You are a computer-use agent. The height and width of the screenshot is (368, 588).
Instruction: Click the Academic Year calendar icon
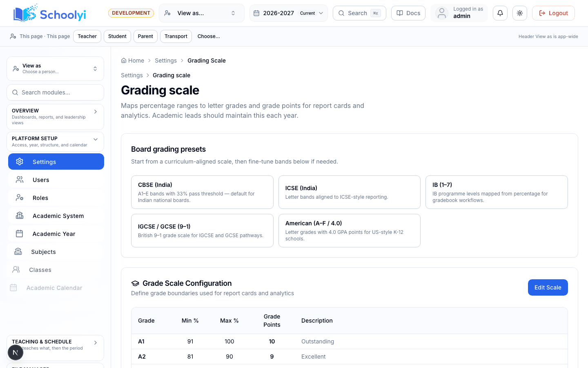click(x=20, y=233)
